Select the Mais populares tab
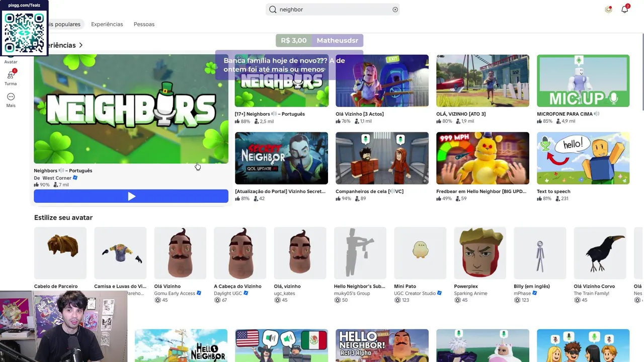 coord(64,24)
